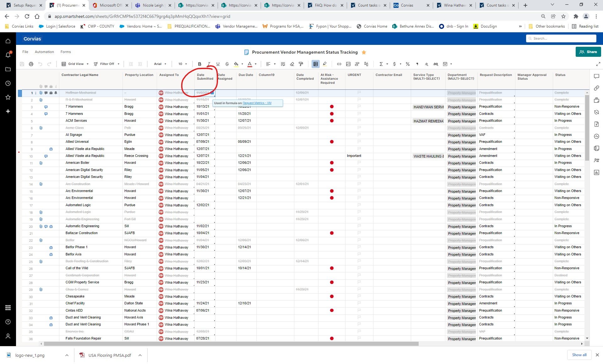The height and width of the screenshot is (364, 603).
Task: Click Show all downloads button
Action: coord(579,355)
